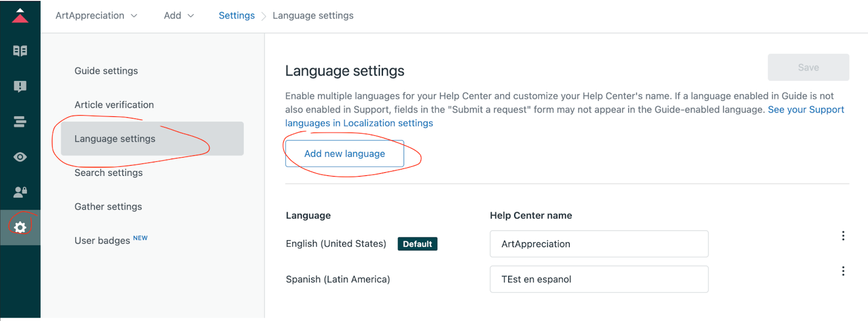Open Article verification settings
This screenshot has height=321, width=868.
coord(114,105)
